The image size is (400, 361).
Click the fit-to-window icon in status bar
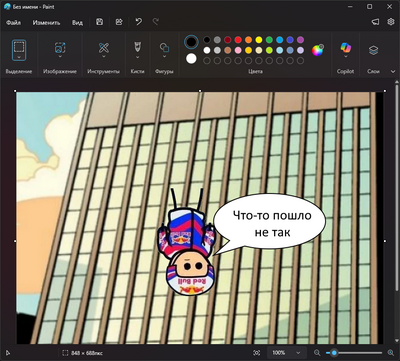point(257,353)
